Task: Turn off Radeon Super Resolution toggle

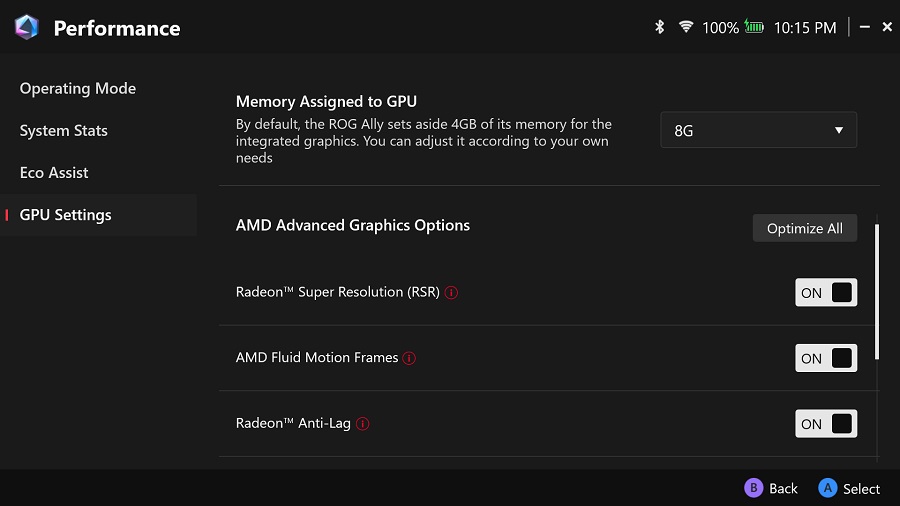Action: click(x=826, y=292)
